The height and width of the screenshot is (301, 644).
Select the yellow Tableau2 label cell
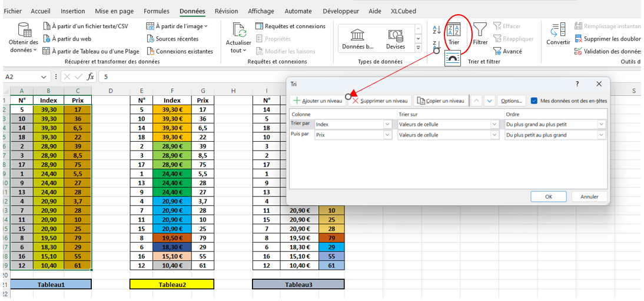click(172, 284)
